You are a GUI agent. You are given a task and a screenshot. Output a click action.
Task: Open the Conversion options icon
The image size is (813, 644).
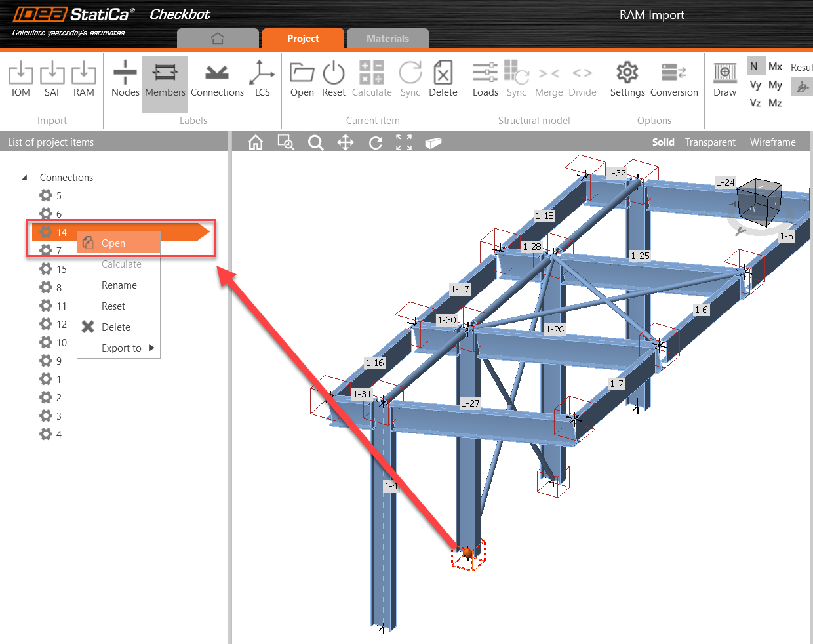click(x=674, y=77)
